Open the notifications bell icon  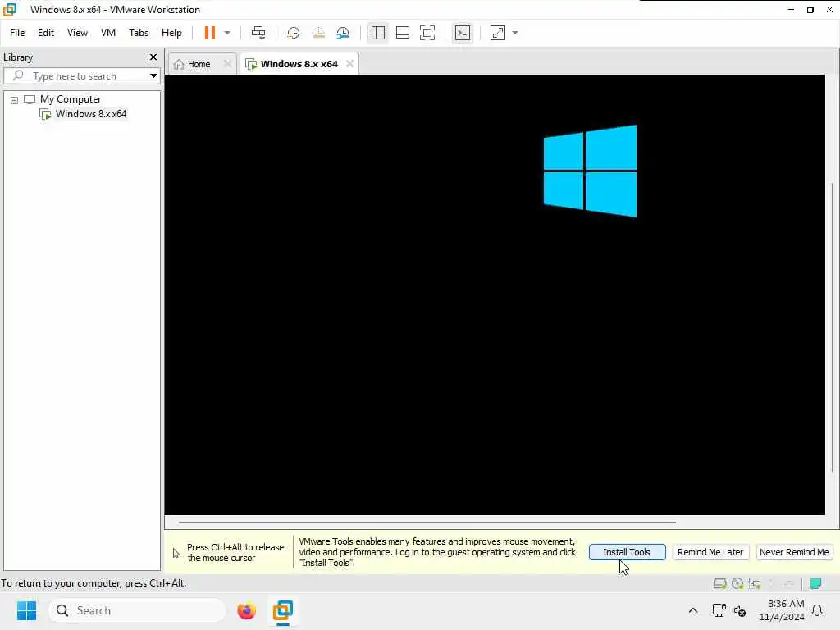(817, 610)
